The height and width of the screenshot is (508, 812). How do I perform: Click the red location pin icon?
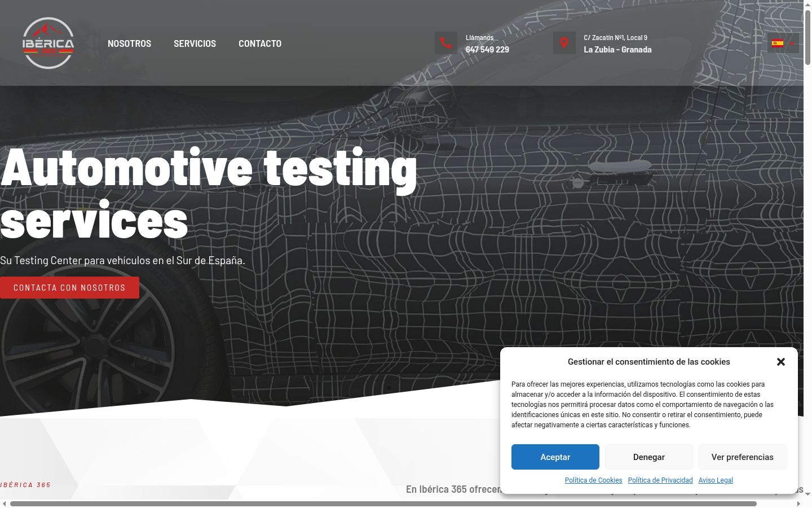point(564,43)
